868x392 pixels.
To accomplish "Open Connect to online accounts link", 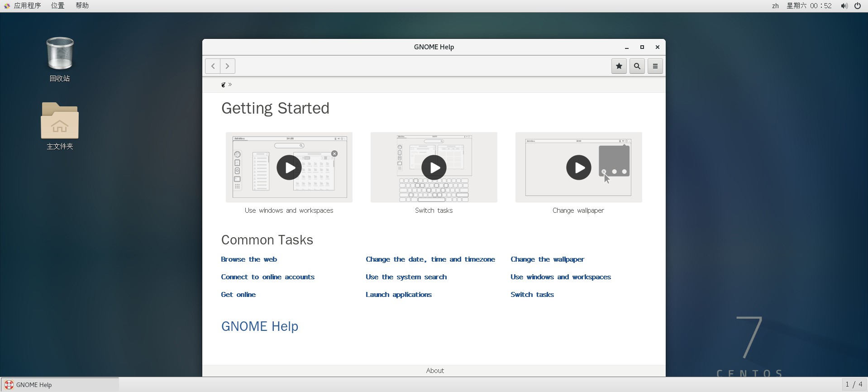I will 267,277.
